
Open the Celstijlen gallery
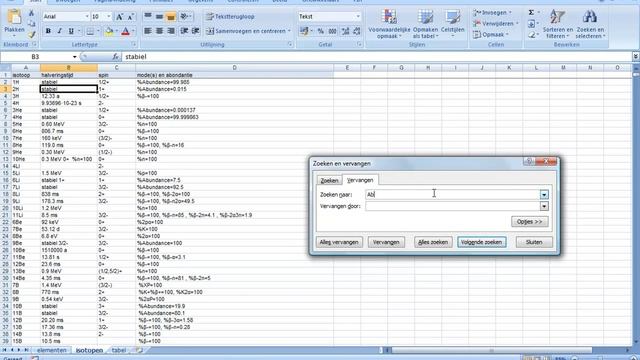click(x=452, y=24)
